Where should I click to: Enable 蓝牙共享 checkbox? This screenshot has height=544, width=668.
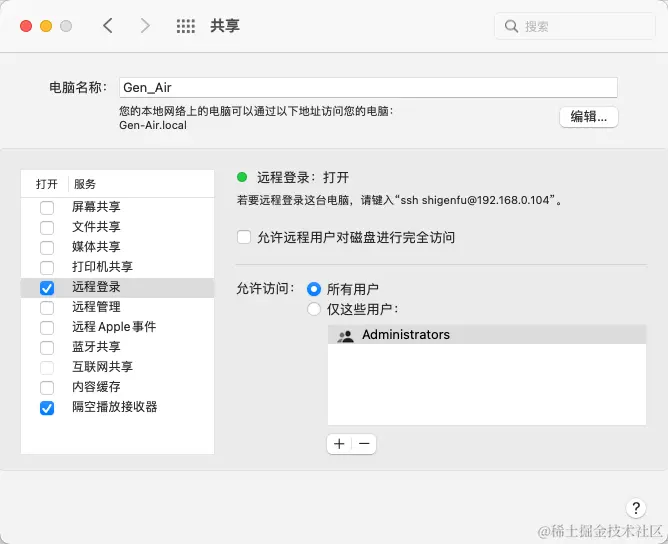coord(47,348)
